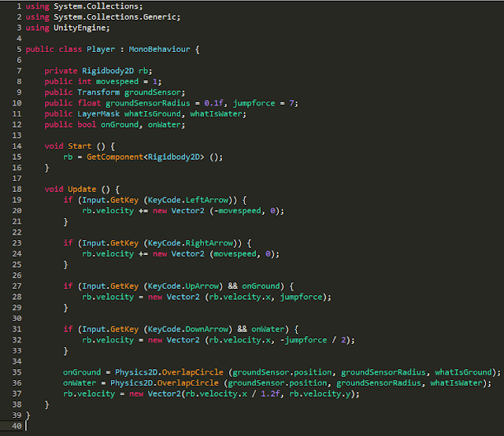
Task: Click 'KeyCode.DownArrow' on line 31
Action: [x=188, y=329]
